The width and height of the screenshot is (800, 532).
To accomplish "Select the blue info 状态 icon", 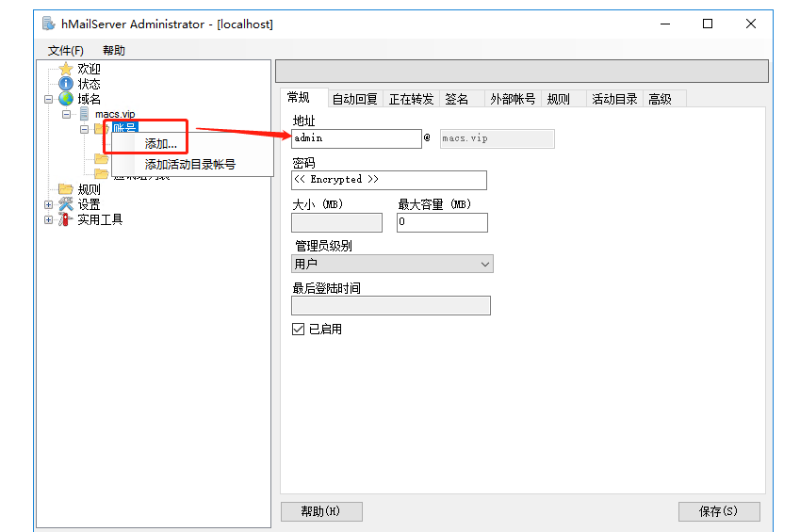I will point(65,84).
